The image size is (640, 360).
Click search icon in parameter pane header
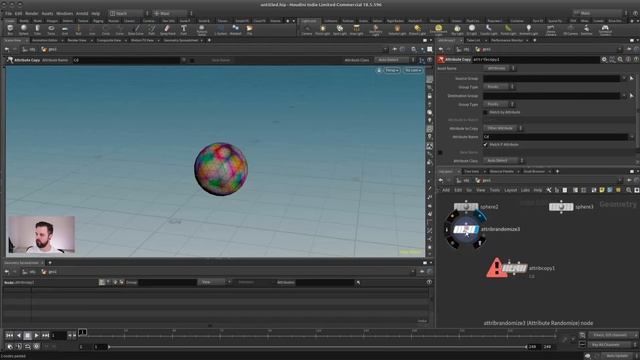point(620,60)
